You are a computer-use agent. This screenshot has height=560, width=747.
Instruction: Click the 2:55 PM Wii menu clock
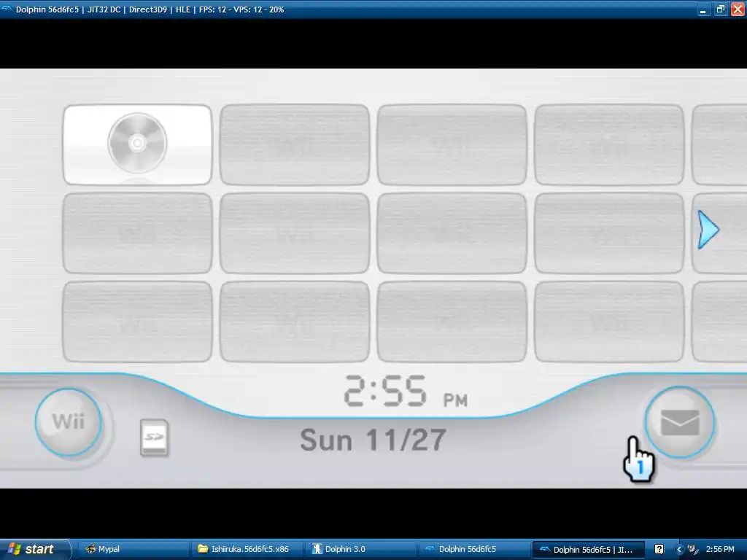(406, 392)
